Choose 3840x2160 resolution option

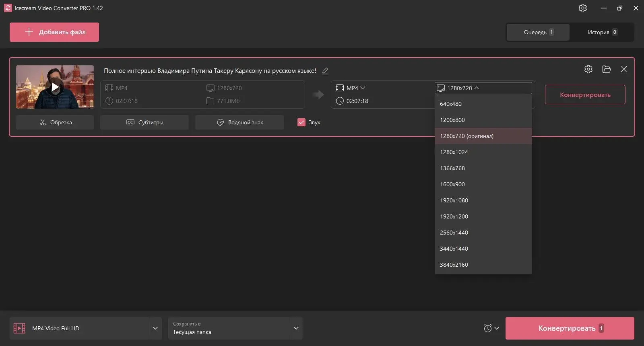(454, 265)
